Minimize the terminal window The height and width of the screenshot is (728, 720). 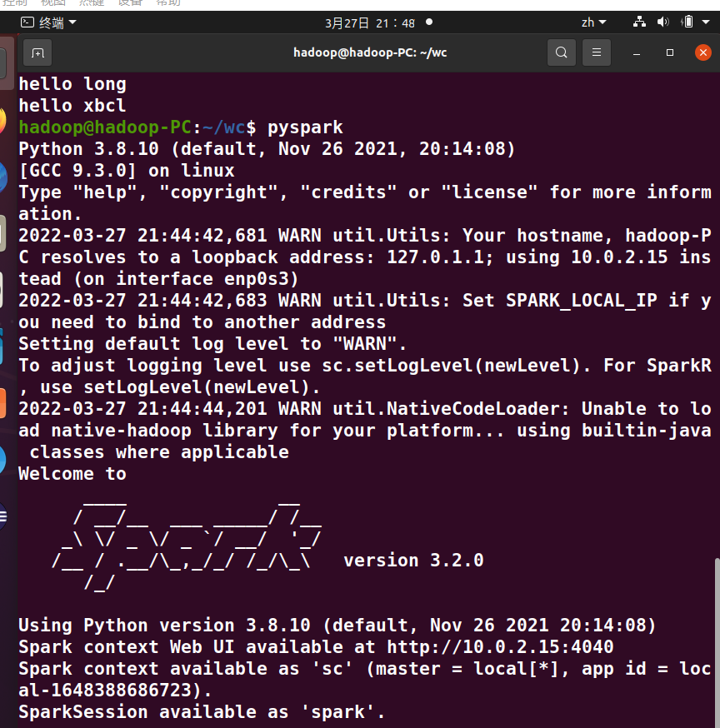637,53
